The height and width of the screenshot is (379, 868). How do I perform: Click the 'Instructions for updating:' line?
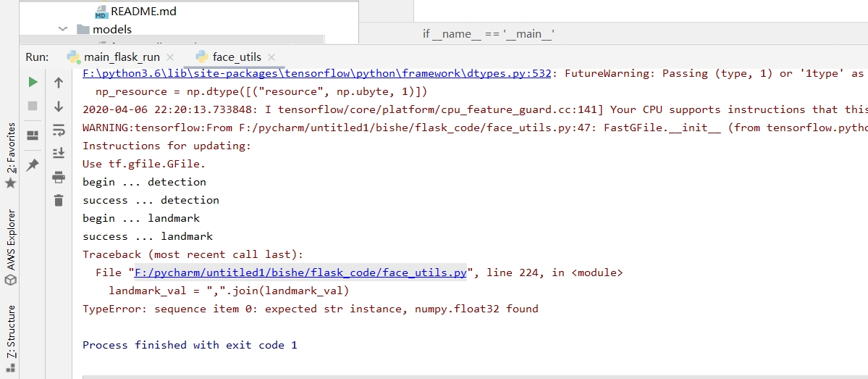(167, 146)
